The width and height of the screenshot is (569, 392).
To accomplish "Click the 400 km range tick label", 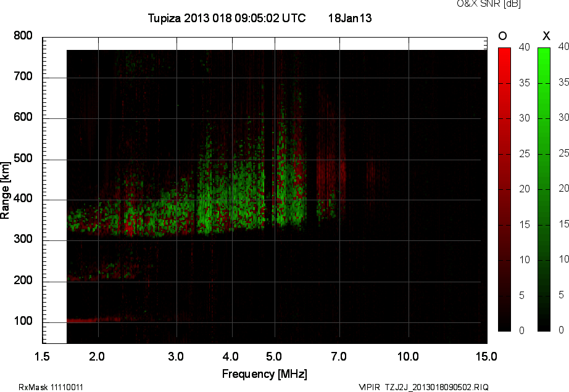I will pyautogui.click(x=23, y=198).
